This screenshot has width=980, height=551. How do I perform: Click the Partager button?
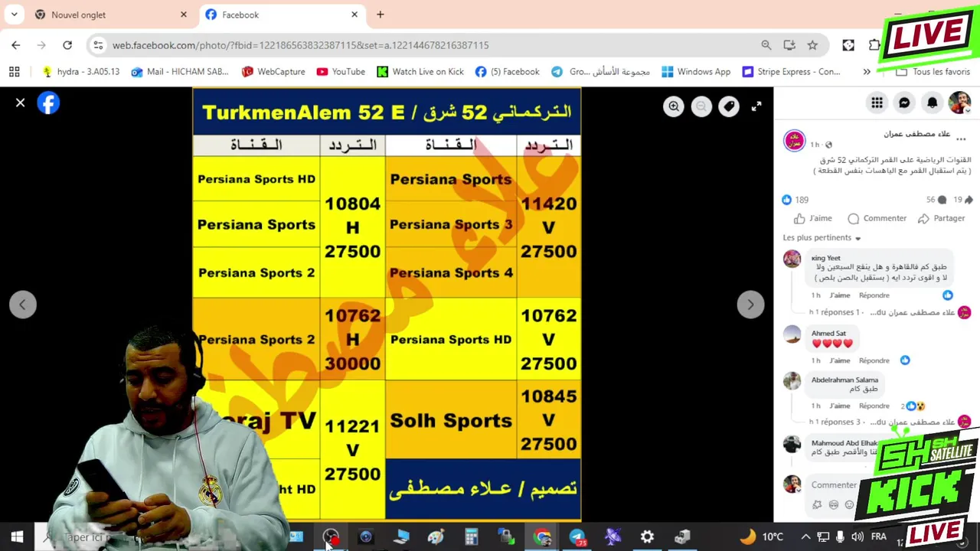coord(942,218)
